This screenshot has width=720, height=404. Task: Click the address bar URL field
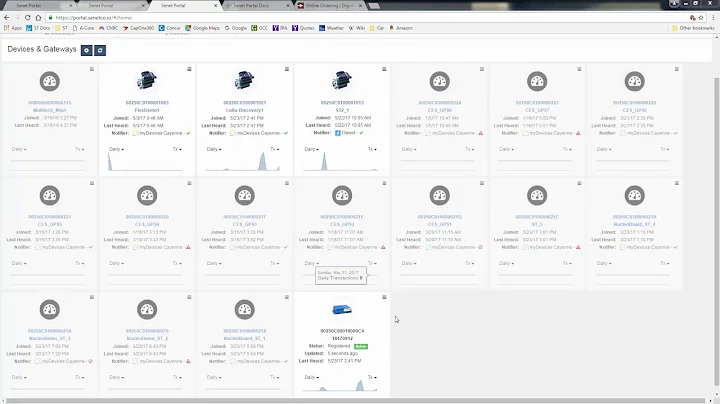[x=367, y=17]
